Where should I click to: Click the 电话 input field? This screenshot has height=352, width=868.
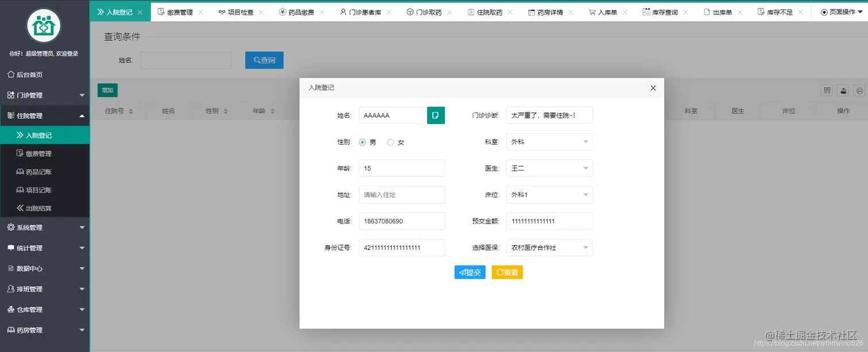(402, 221)
